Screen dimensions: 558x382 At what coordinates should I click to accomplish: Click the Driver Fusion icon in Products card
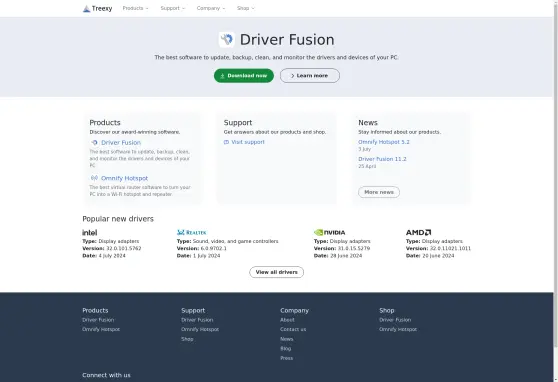[95, 142]
